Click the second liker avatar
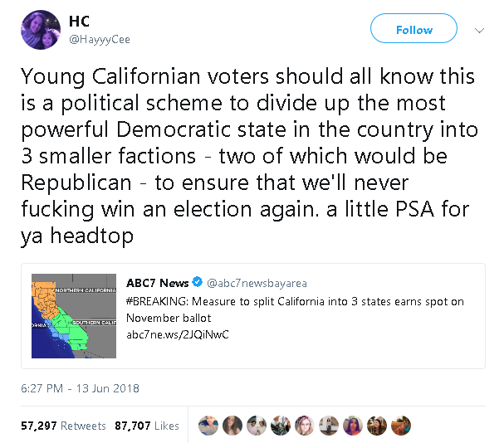The height and width of the screenshot is (443, 504). coord(232,426)
